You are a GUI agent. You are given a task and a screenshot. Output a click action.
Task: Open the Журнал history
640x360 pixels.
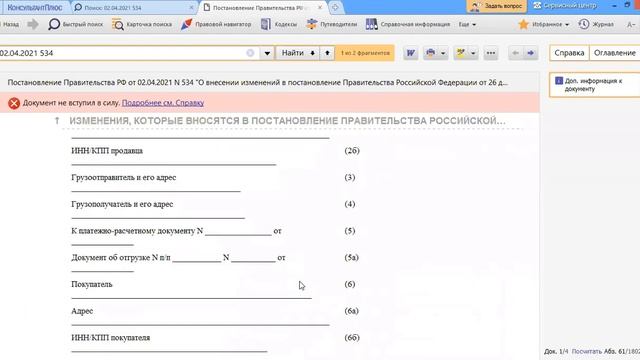[x=596, y=24]
